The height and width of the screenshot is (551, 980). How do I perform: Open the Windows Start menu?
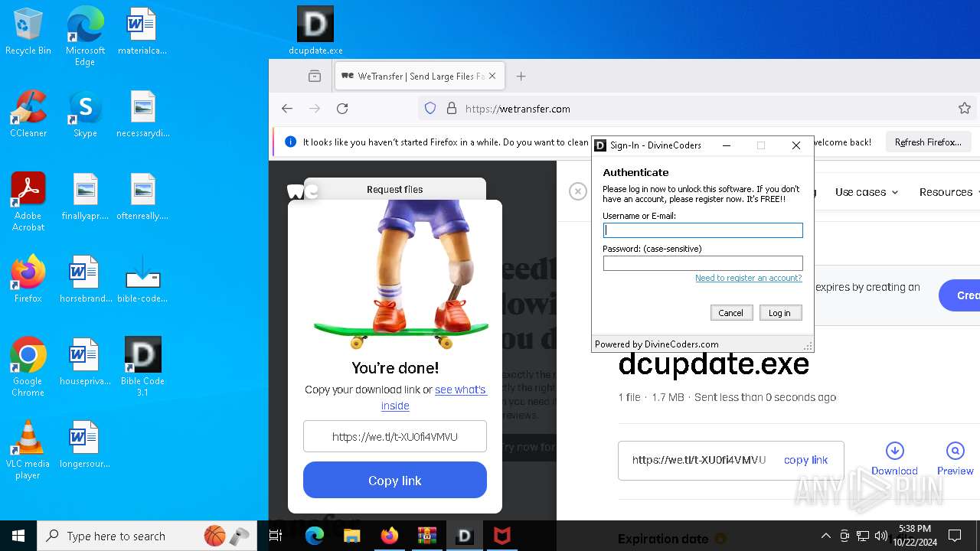(18, 536)
